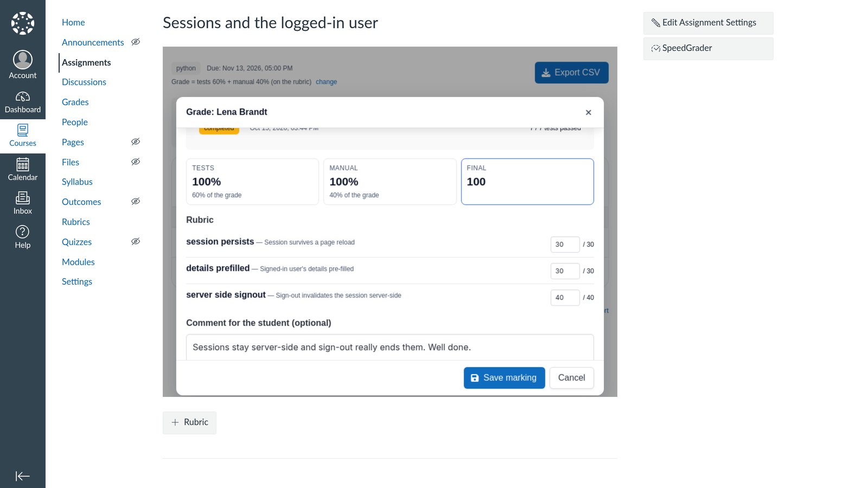Edit the server side signout score field
This screenshot has width=868, height=488.
pos(565,298)
